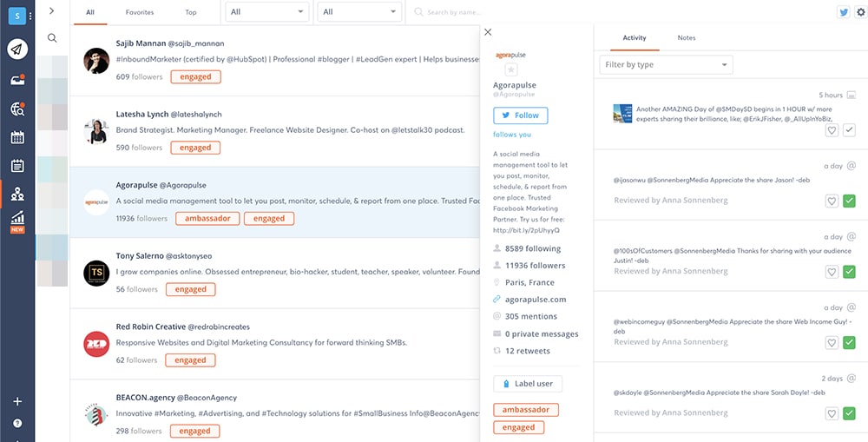This screenshot has height=442, width=868.
Task: Click the plus icon at sidebar bottom
Action: [17, 402]
